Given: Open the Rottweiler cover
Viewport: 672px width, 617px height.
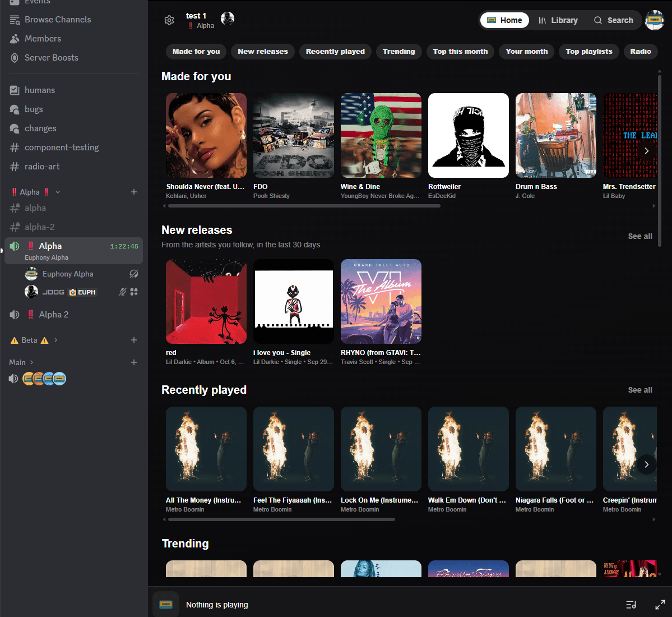Looking at the screenshot, I should click(x=469, y=136).
